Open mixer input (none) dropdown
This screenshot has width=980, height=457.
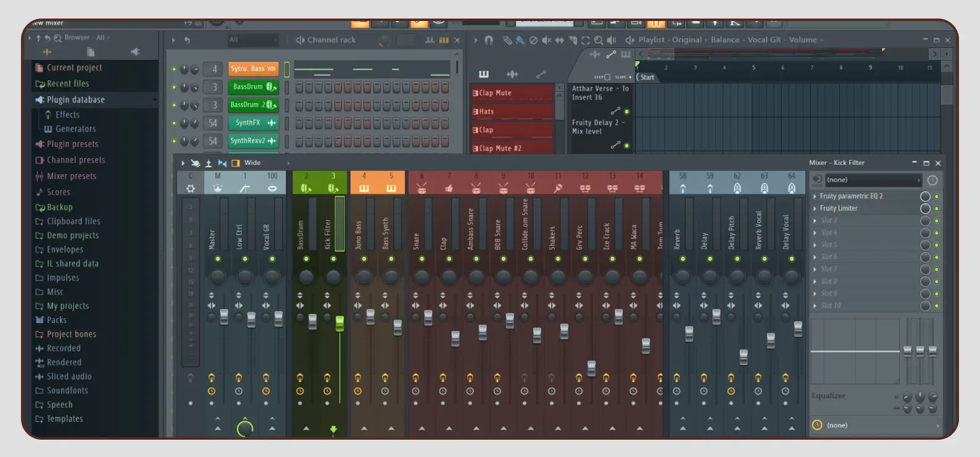(x=873, y=180)
